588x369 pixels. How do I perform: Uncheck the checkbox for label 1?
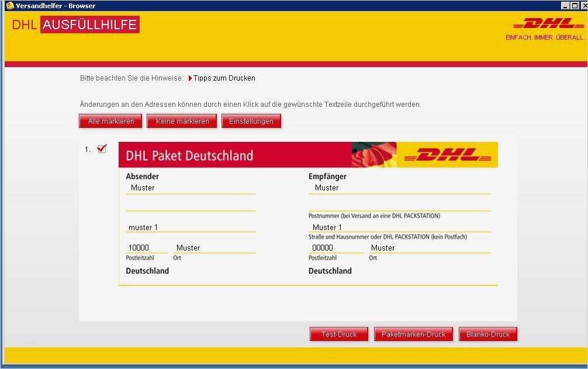[102, 149]
